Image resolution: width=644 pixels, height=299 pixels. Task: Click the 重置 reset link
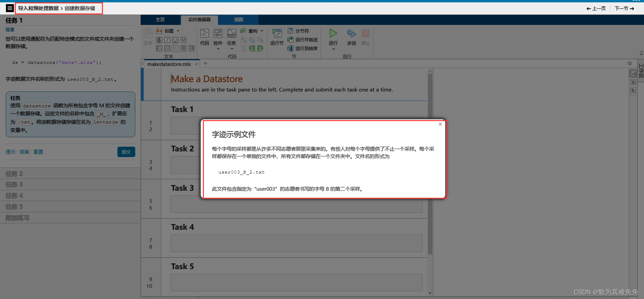click(x=38, y=152)
